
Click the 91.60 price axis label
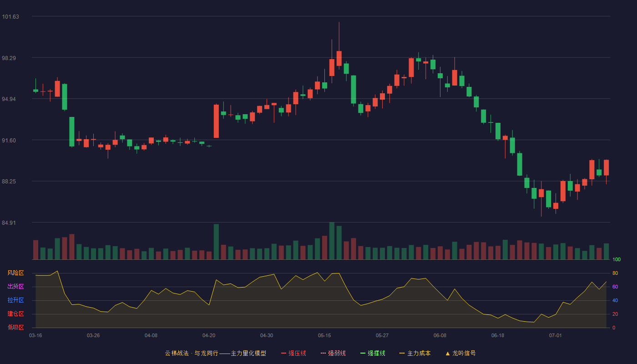[9, 141]
